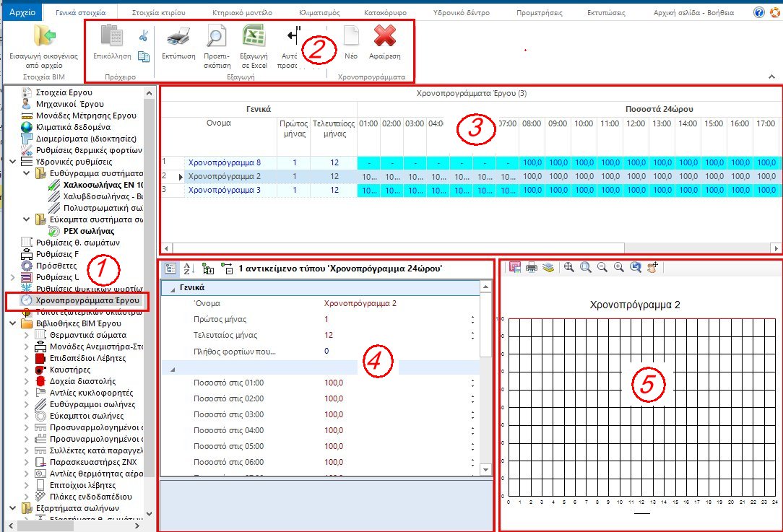Select the pan hand tool above the chart

(x=652, y=267)
